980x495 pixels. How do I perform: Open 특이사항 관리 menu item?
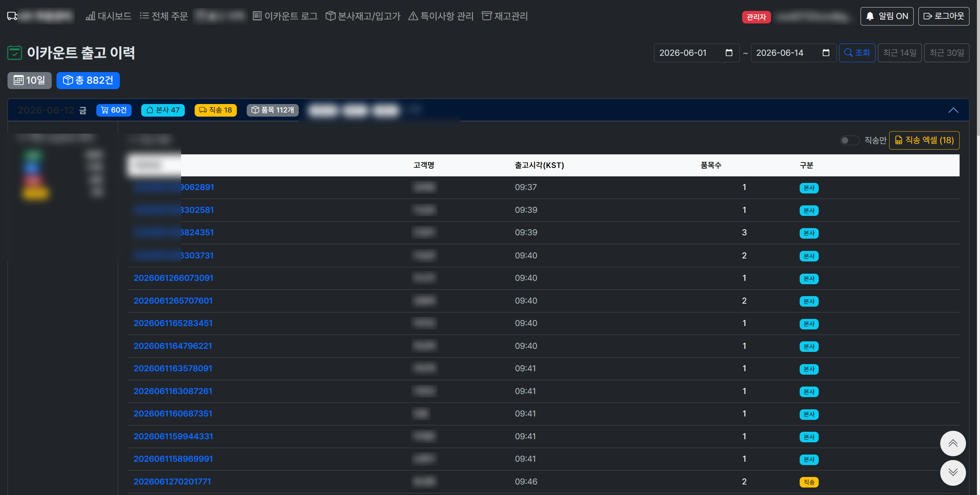[441, 16]
